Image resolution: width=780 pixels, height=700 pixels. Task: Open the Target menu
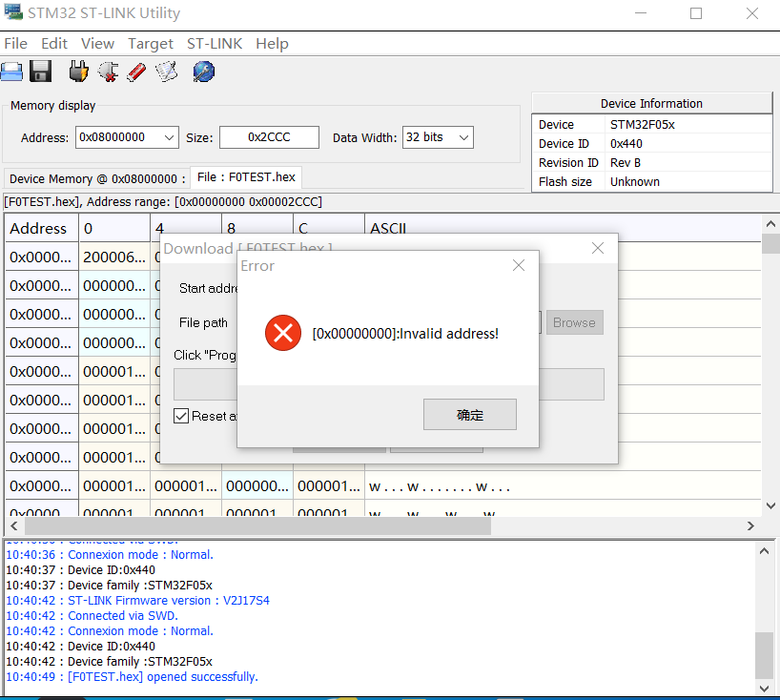click(151, 44)
